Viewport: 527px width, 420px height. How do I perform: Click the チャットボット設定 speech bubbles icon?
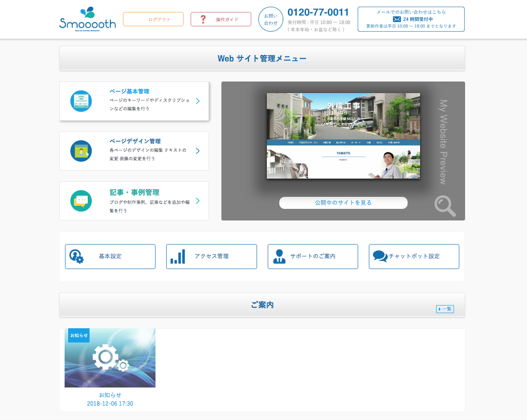pyautogui.click(x=380, y=257)
